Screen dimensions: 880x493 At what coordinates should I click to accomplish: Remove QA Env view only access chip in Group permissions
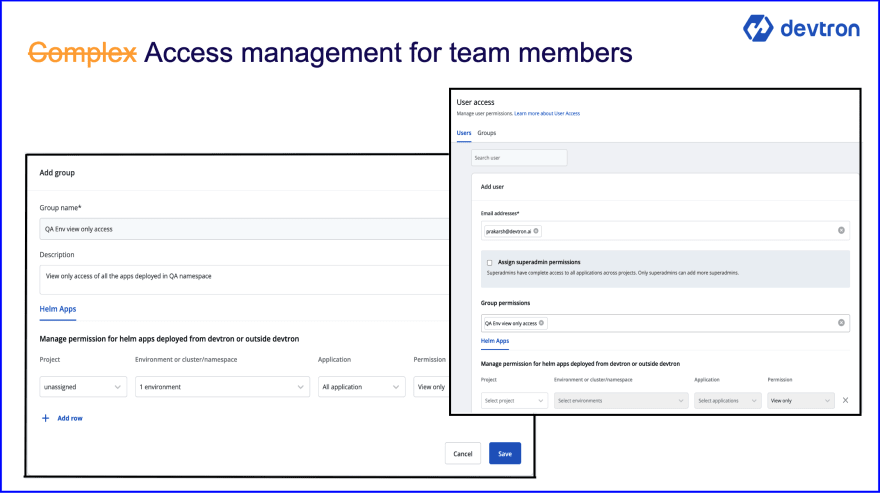click(x=542, y=323)
